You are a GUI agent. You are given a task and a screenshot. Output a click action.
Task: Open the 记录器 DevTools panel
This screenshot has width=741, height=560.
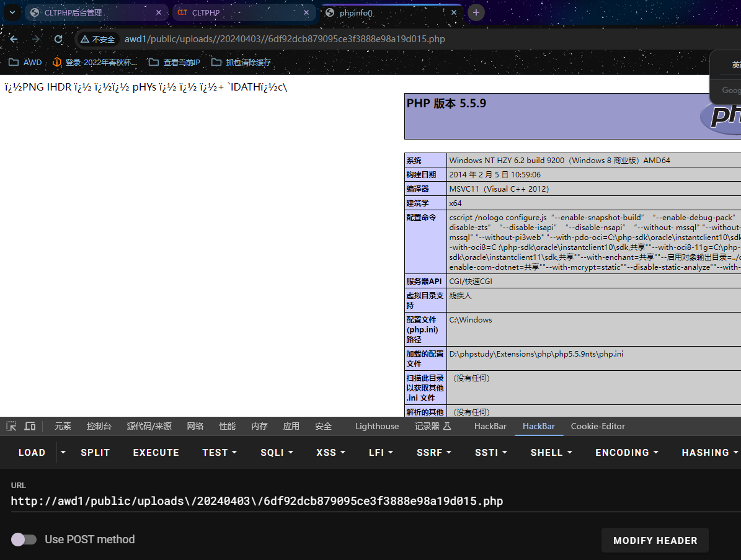coord(433,426)
